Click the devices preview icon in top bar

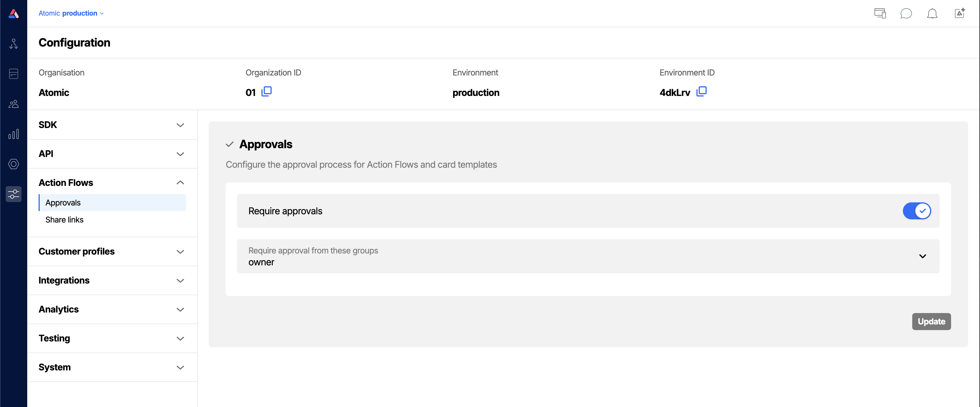(880, 13)
